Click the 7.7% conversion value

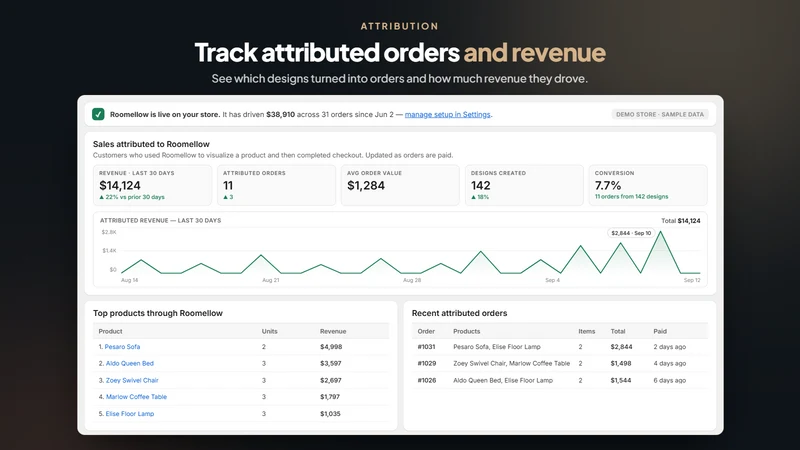[608, 186]
